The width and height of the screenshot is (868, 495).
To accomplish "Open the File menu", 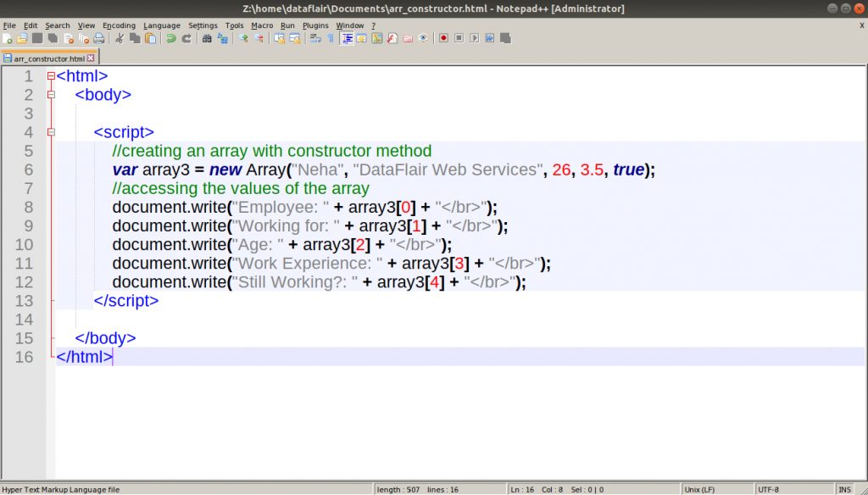I will [9, 25].
